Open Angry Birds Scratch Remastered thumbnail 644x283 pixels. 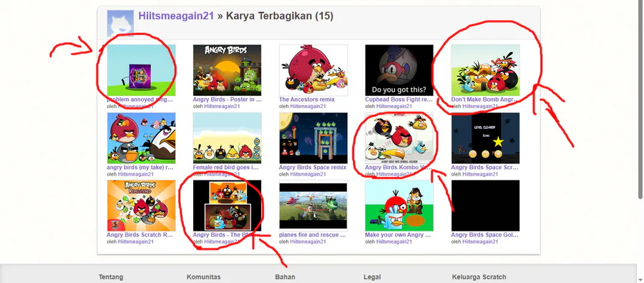(141, 206)
